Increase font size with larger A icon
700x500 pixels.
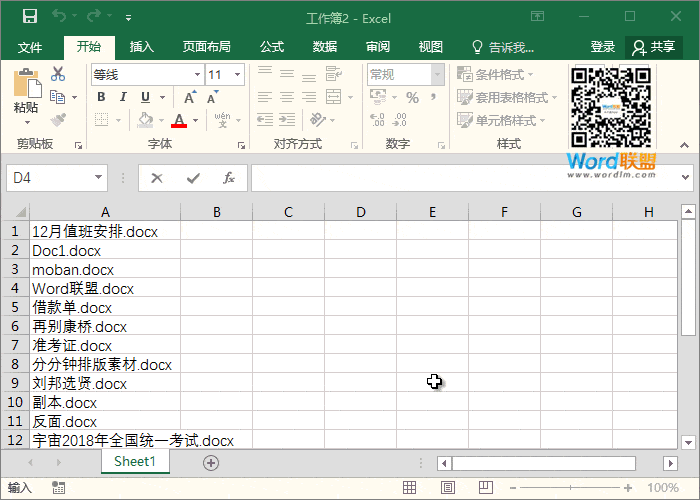tap(190, 97)
